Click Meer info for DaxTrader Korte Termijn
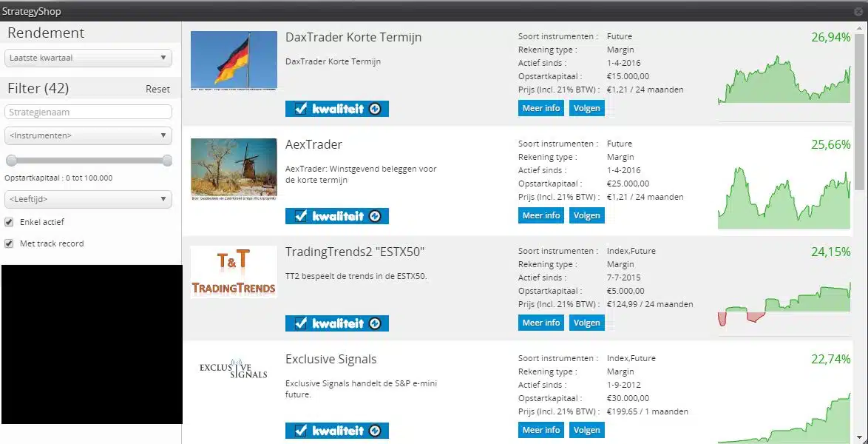The width and height of the screenshot is (868, 444). (x=541, y=108)
